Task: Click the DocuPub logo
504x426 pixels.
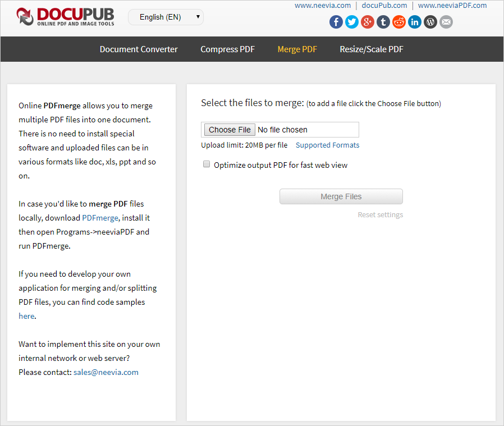Action: tap(65, 17)
